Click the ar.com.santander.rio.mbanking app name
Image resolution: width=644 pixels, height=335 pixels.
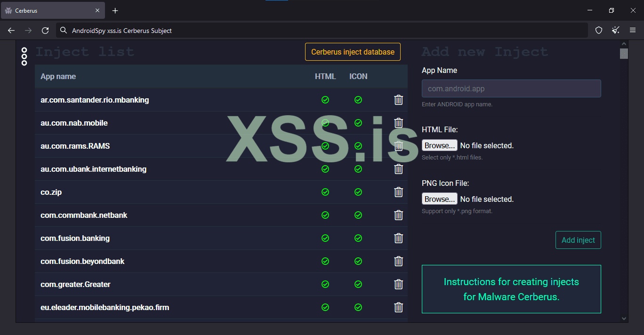[95, 100]
